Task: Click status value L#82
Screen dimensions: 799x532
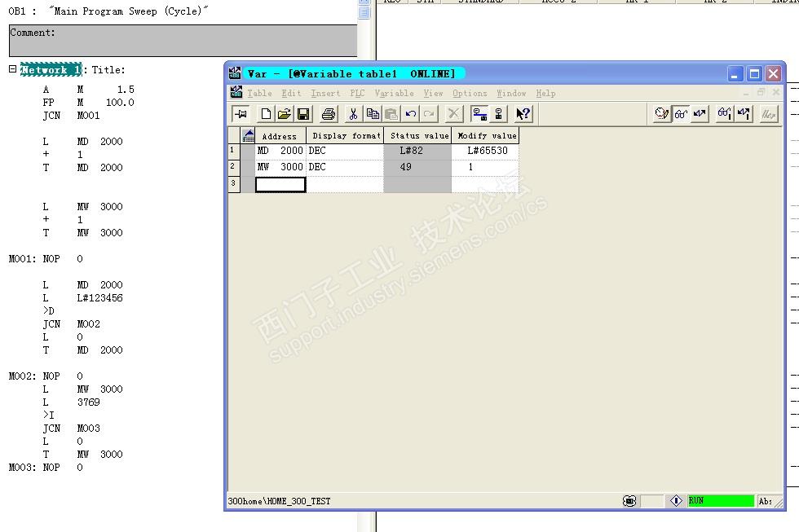Action: (417, 152)
